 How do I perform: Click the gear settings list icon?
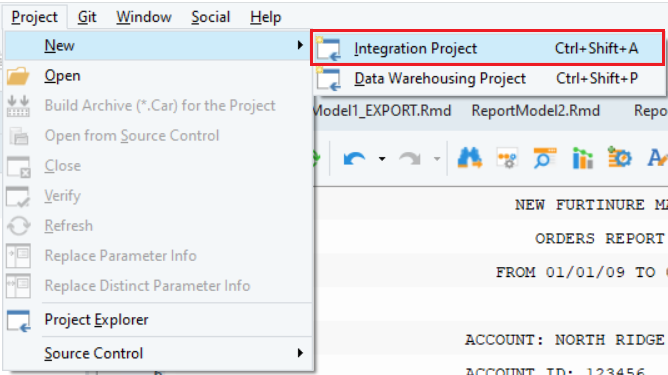pos(619,157)
